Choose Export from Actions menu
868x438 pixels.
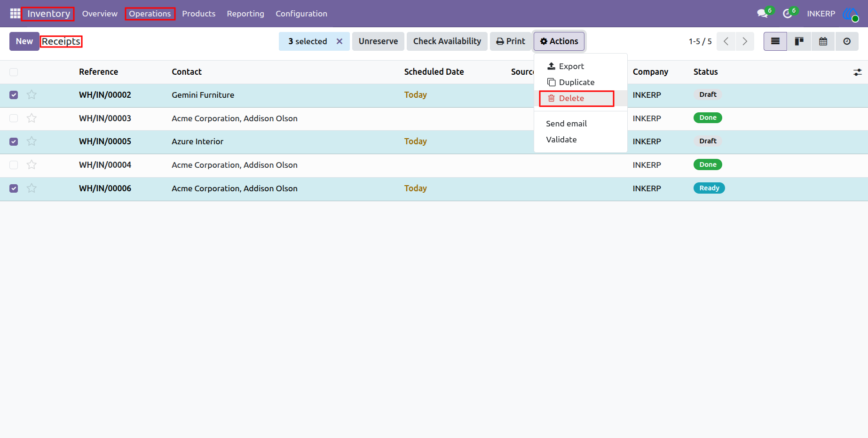[x=581, y=66]
